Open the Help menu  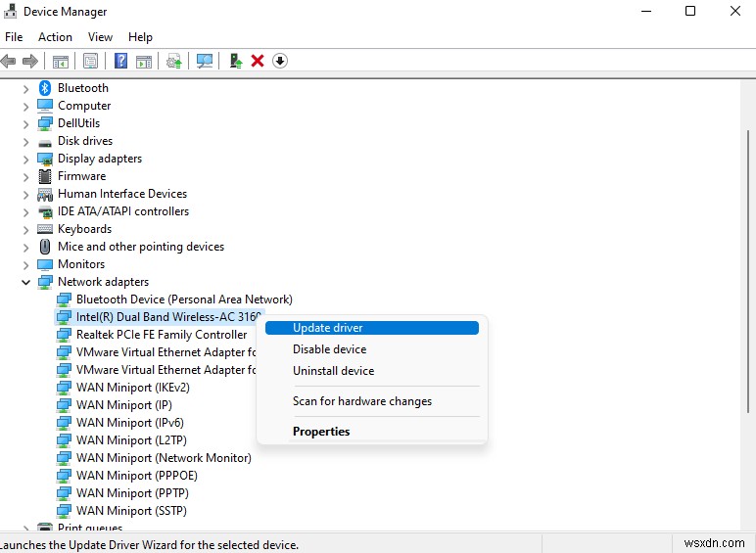[x=140, y=37]
